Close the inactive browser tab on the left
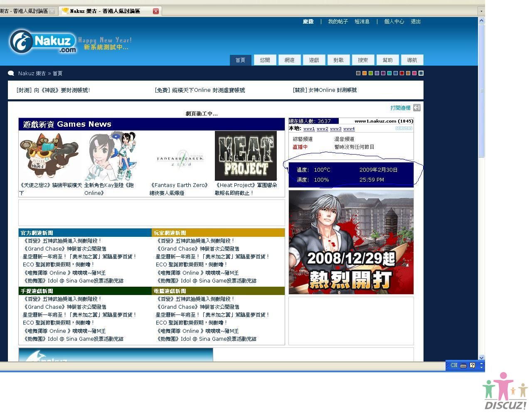 point(52,11)
